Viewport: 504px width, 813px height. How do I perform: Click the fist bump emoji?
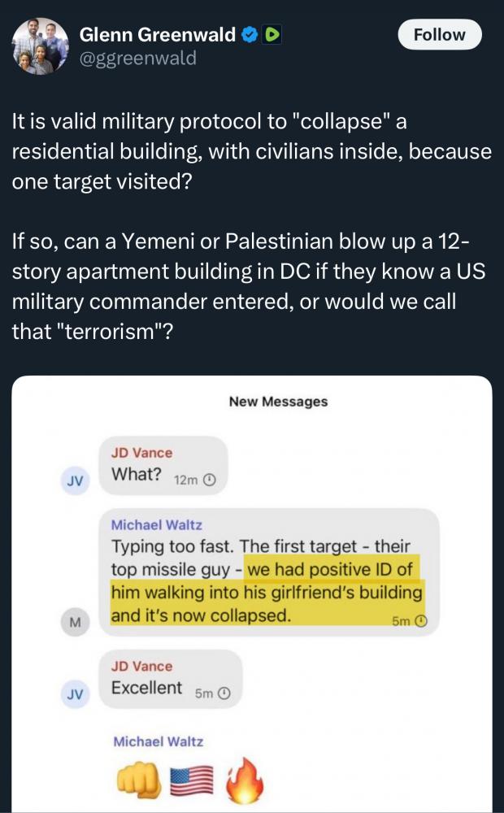(139, 780)
